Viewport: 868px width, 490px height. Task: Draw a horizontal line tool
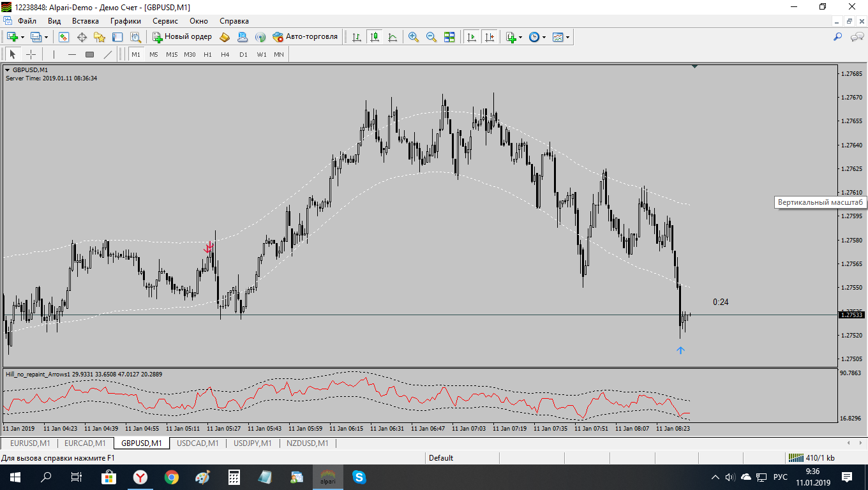click(x=72, y=54)
